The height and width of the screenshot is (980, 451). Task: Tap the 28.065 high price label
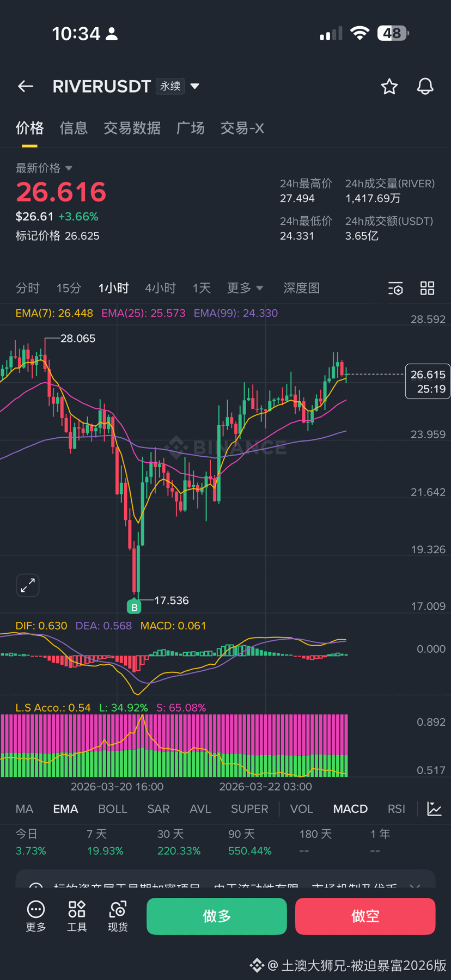click(78, 339)
